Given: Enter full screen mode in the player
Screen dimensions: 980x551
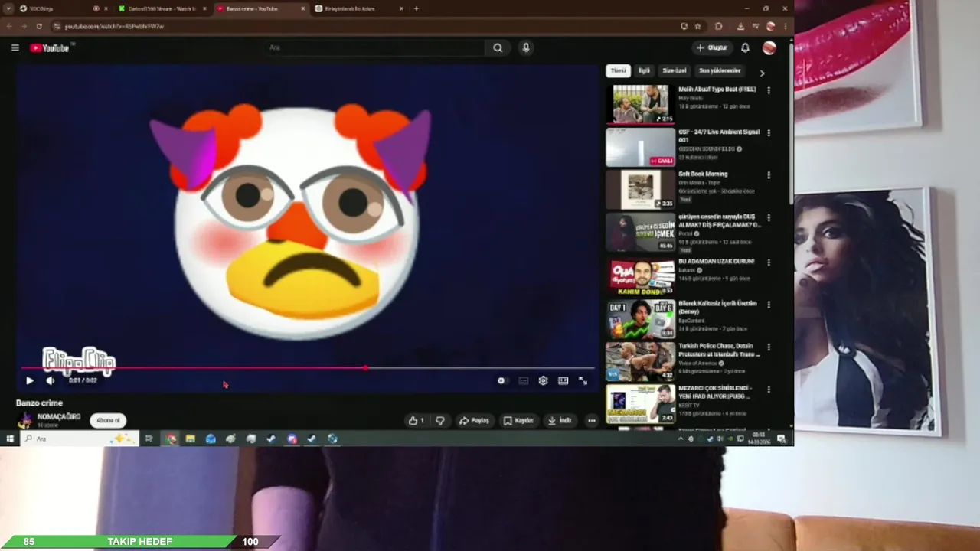Looking at the screenshot, I should [x=583, y=380].
